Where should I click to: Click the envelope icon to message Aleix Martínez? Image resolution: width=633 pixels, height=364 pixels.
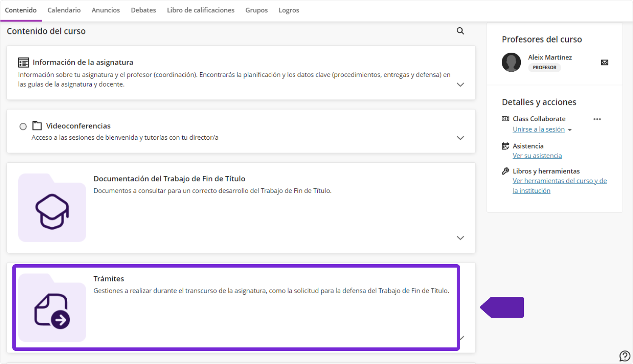point(605,62)
